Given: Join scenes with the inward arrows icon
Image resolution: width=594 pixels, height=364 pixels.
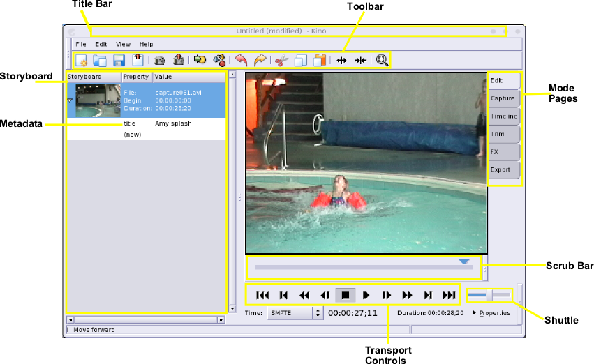Looking at the screenshot, I should pos(360,61).
